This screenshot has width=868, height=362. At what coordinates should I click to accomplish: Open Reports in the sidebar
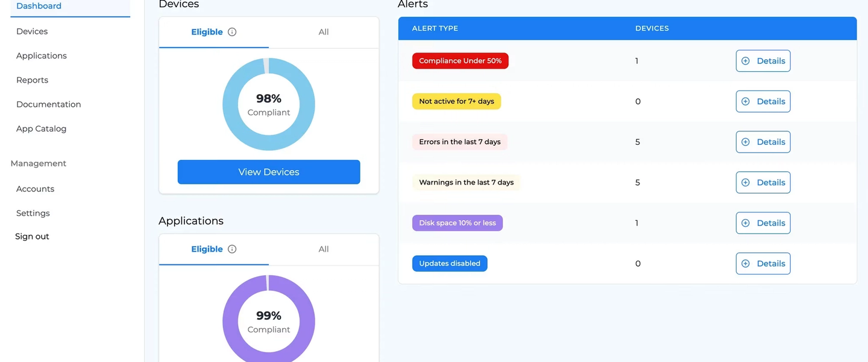coord(32,80)
